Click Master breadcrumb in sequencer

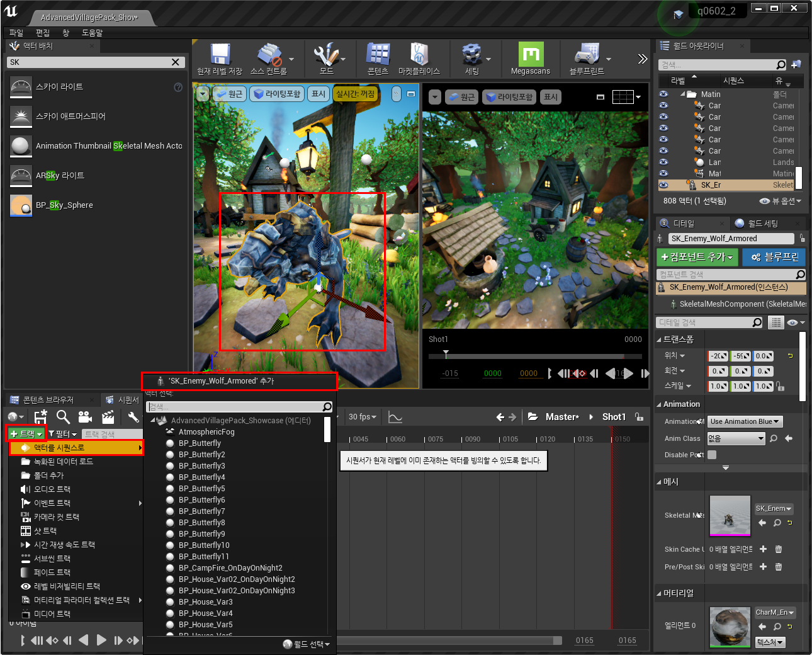point(561,417)
